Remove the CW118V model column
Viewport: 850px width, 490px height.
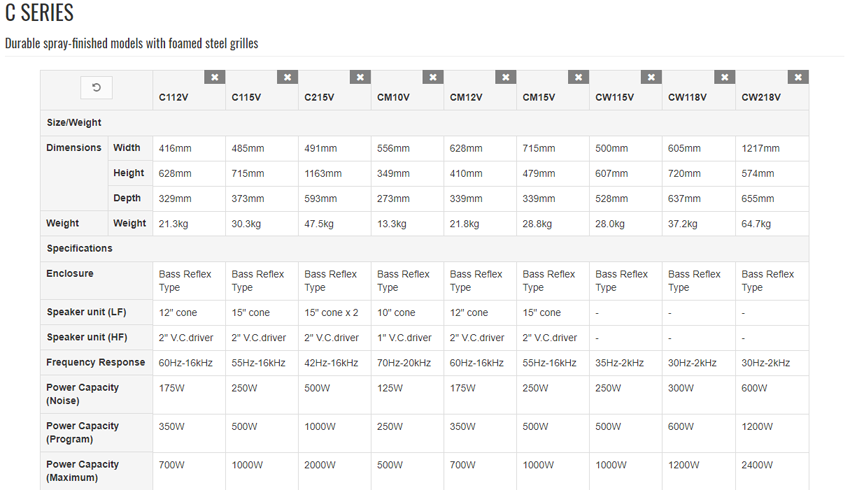[724, 77]
